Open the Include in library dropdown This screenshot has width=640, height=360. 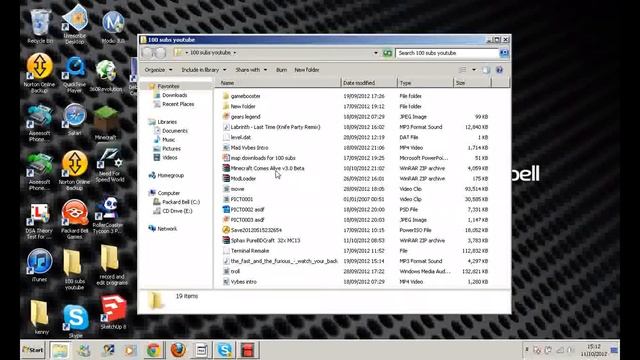pyautogui.click(x=204, y=70)
